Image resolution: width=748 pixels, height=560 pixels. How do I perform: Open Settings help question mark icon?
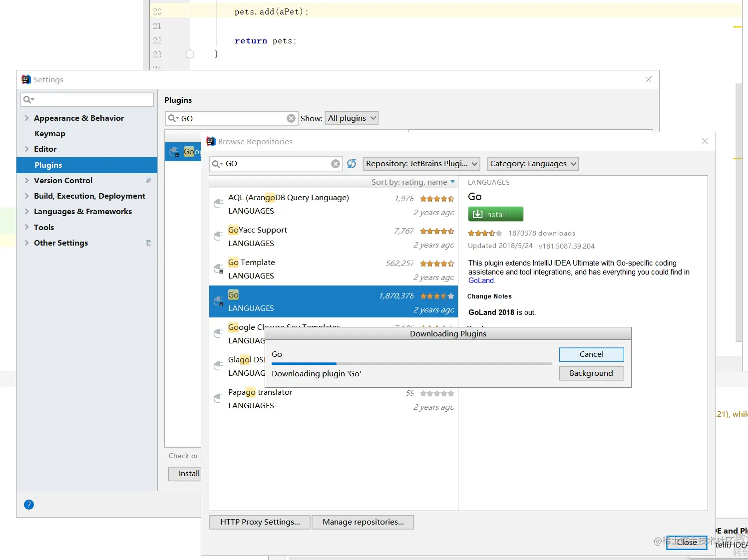click(x=29, y=505)
